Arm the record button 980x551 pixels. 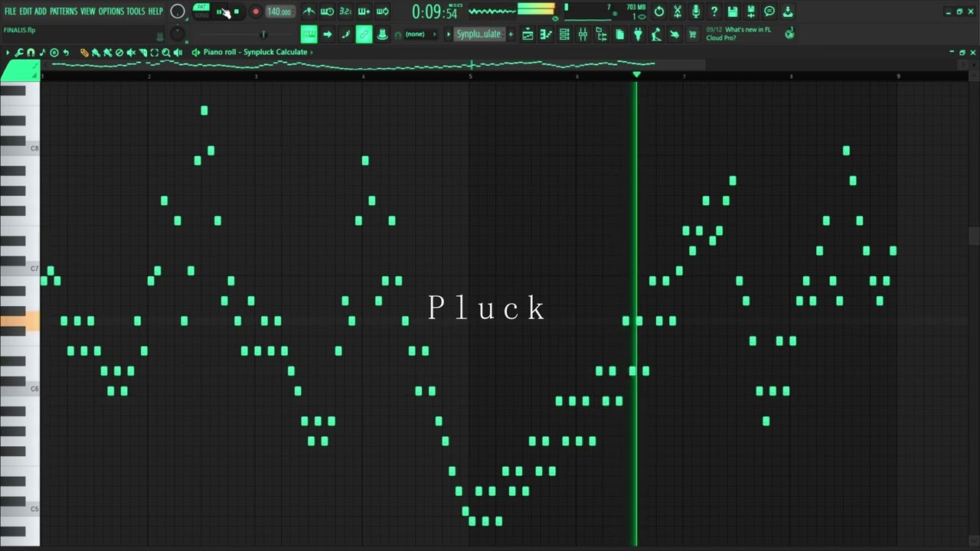tap(256, 11)
